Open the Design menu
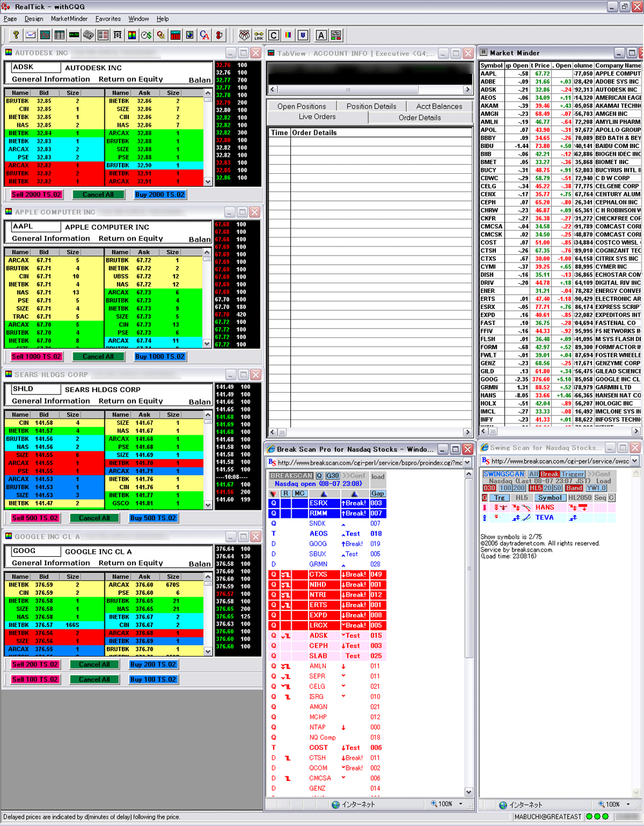This screenshot has height=826, width=644. 33,19
